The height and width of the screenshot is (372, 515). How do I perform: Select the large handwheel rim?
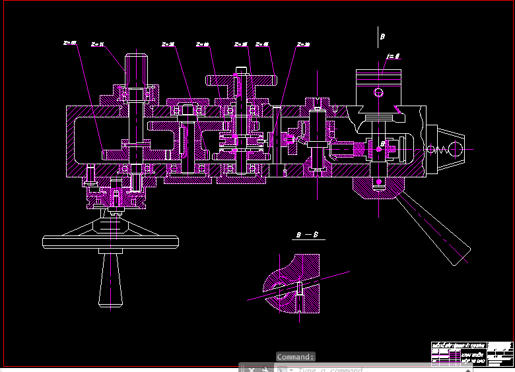click(110, 242)
